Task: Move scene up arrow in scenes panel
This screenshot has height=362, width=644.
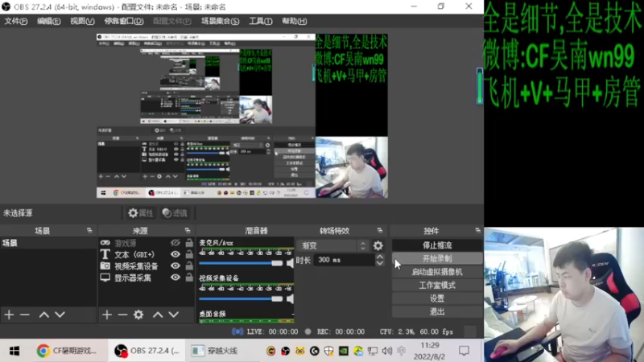Action: [44, 315]
